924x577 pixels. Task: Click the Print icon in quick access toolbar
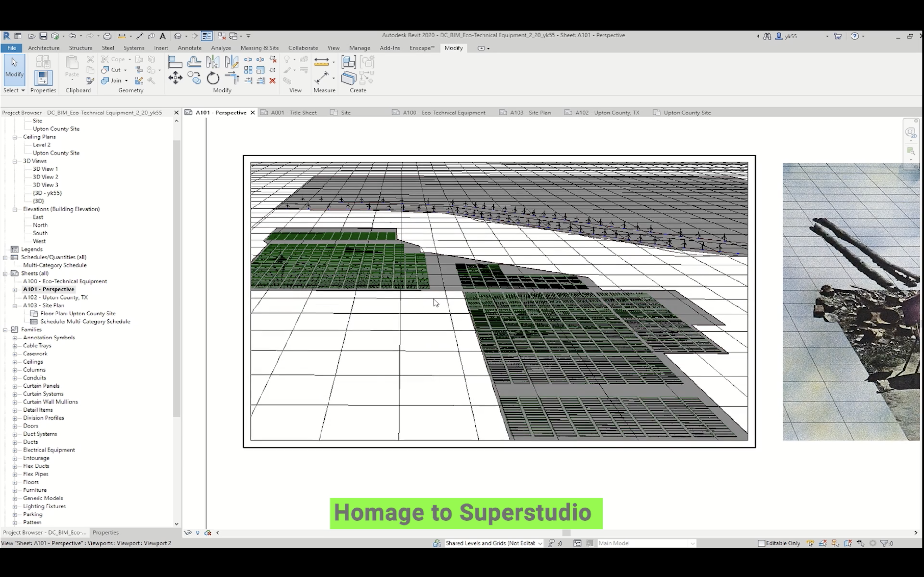[x=107, y=36]
